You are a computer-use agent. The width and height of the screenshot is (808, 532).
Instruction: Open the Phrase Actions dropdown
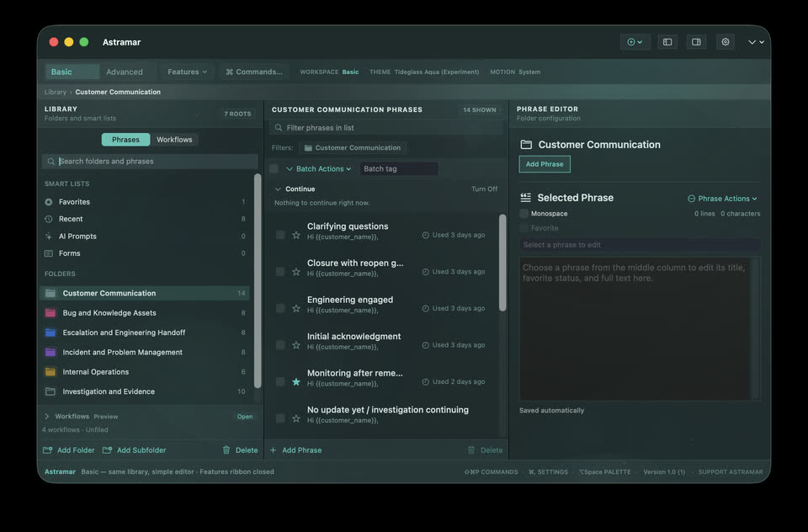point(722,199)
